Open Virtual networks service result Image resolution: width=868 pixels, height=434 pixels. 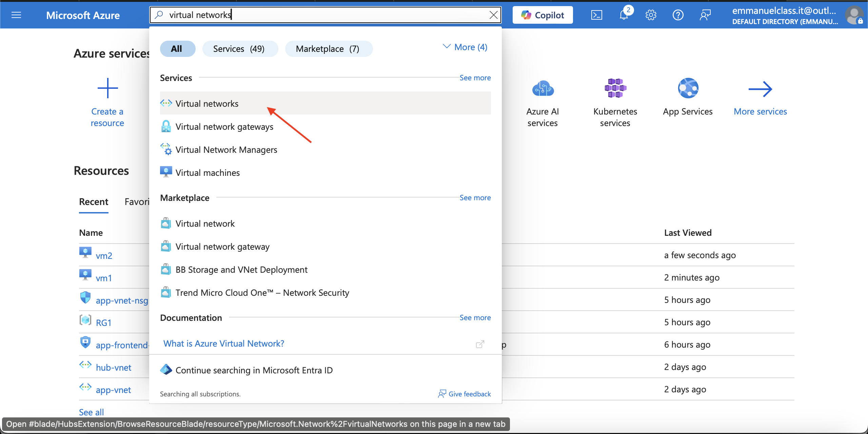325,103
